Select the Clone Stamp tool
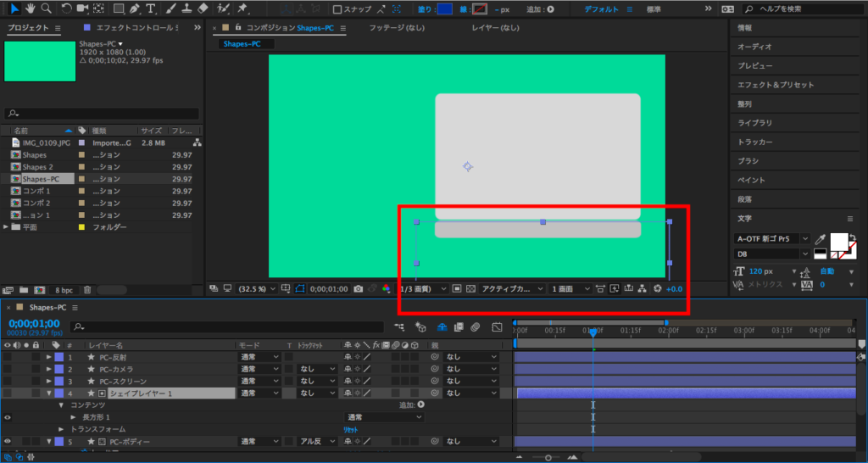The width and height of the screenshot is (868, 463). pyautogui.click(x=186, y=8)
